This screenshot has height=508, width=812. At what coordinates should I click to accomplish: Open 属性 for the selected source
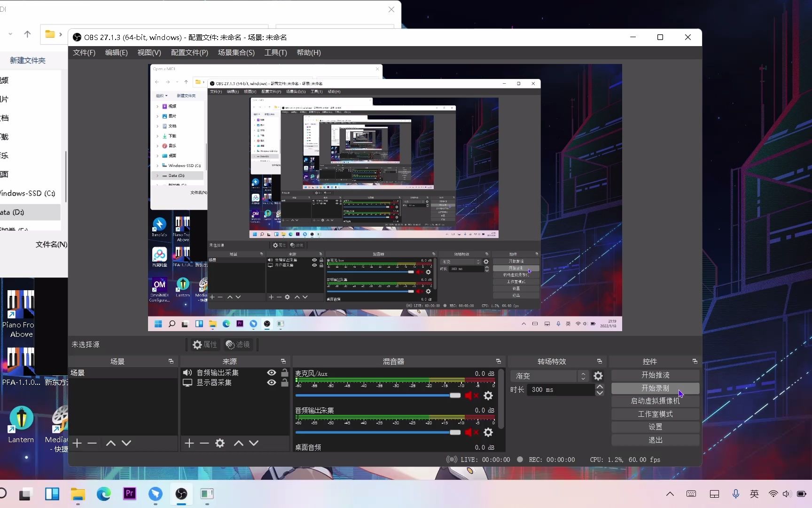coord(205,345)
